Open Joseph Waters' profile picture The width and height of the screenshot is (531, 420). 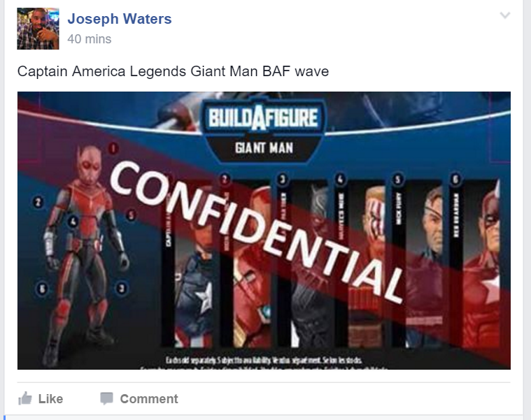pyautogui.click(x=38, y=29)
